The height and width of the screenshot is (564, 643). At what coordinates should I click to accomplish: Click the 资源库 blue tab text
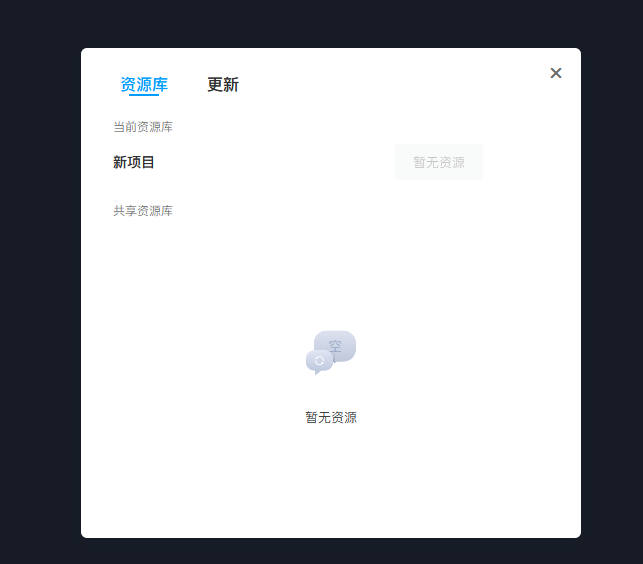(x=144, y=85)
